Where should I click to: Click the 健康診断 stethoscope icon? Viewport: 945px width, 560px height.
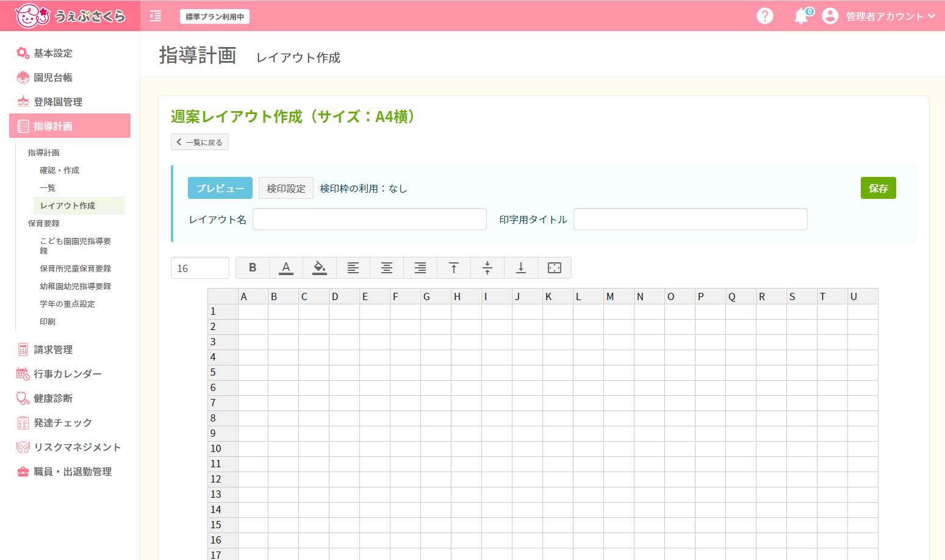(23, 398)
